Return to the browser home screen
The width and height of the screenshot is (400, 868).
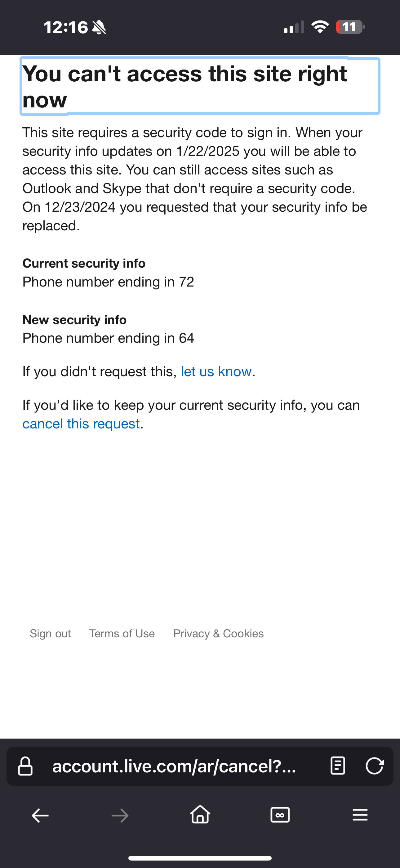(x=200, y=815)
